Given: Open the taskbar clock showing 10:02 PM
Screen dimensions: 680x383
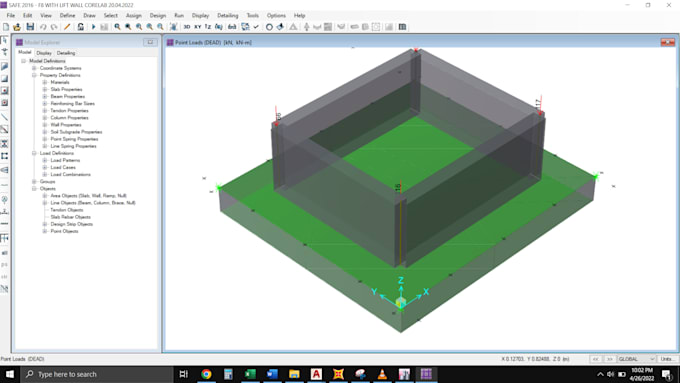Looking at the screenshot, I should [x=642, y=374].
